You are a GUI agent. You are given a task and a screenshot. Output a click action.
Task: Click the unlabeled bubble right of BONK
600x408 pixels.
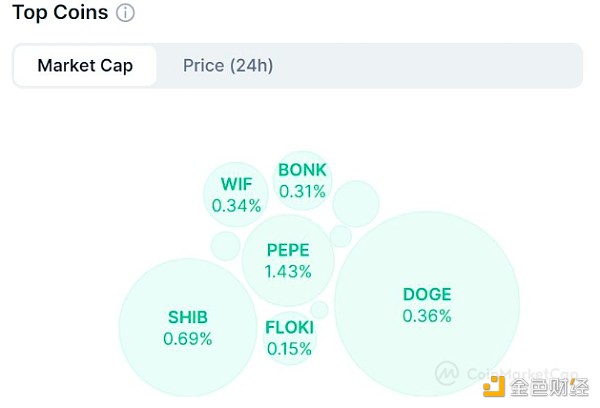click(x=356, y=204)
